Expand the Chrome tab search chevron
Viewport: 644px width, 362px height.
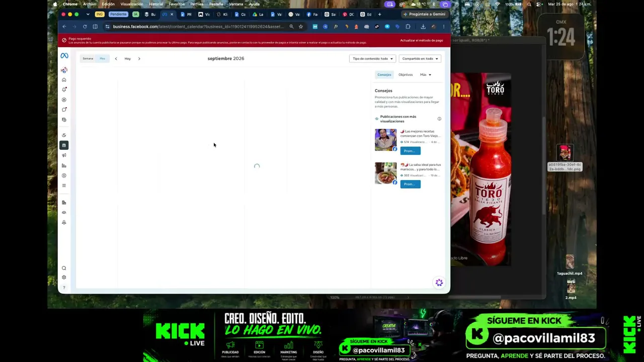coord(88,15)
